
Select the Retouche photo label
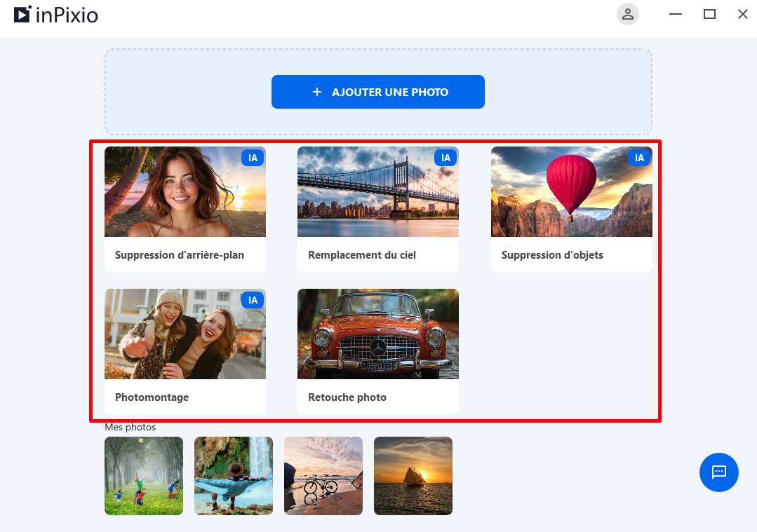click(347, 397)
